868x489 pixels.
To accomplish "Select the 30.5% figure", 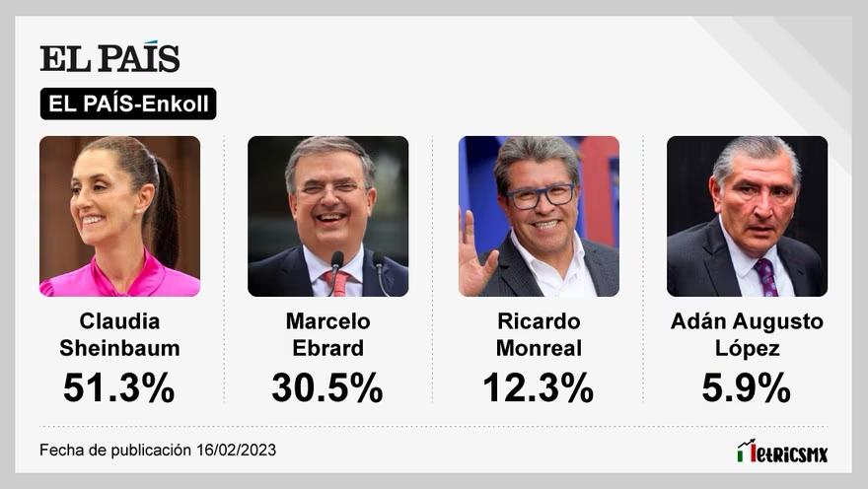I will 327,387.
